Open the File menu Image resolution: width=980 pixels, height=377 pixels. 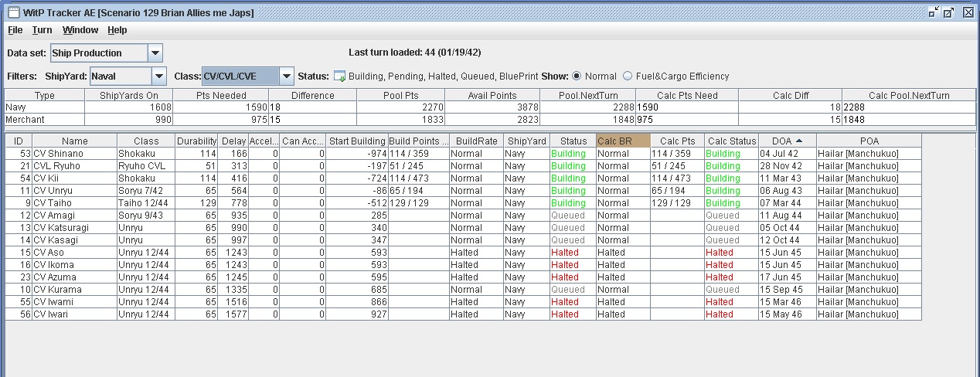pyautogui.click(x=15, y=30)
